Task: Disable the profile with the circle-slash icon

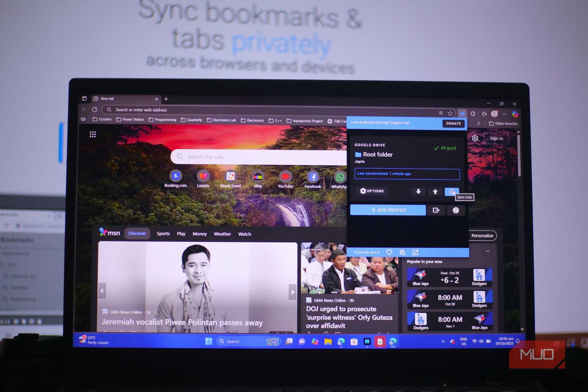Action: coord(456,210)
